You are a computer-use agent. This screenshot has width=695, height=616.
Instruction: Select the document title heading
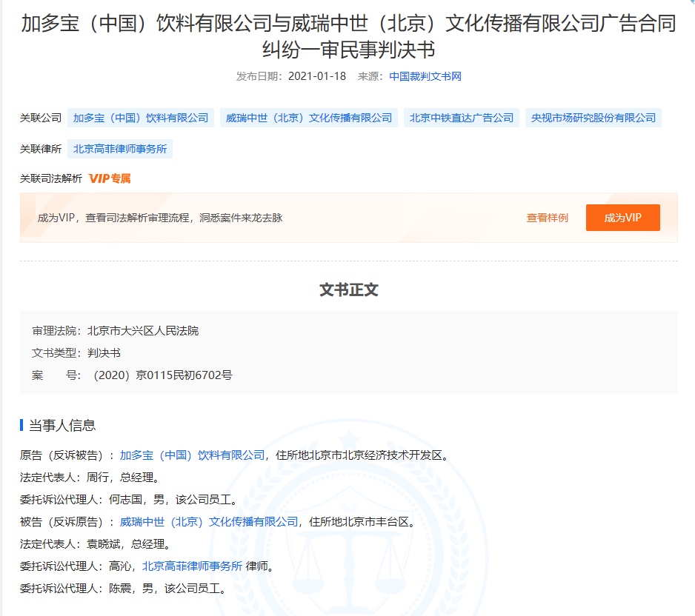347,36
